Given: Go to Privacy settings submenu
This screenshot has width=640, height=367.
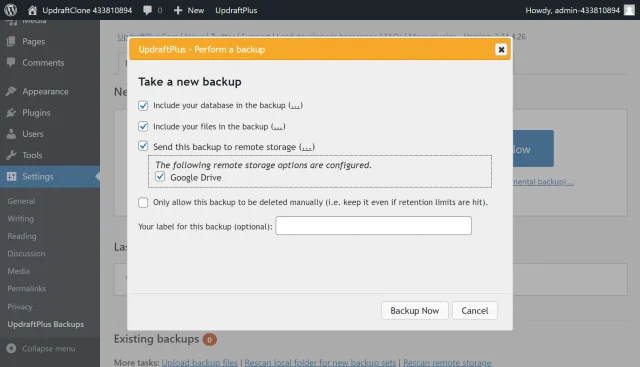Looking at the screenshot, I should [x=20, y=307].
